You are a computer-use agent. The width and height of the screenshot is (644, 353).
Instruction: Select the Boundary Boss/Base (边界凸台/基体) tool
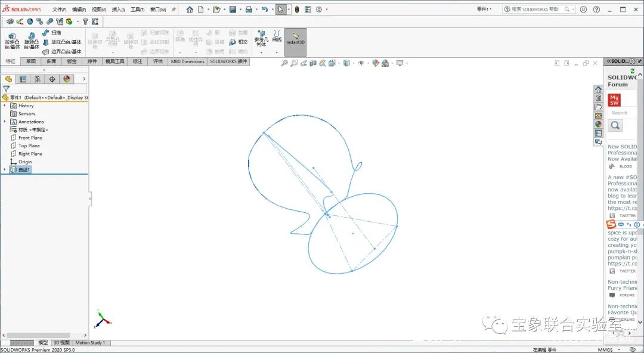pos(62,51)
